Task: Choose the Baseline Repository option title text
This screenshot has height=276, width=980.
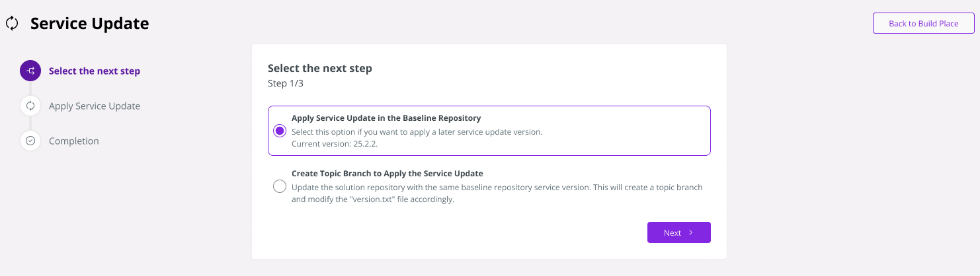Action: pyautogui.click(x=386, y=118)
